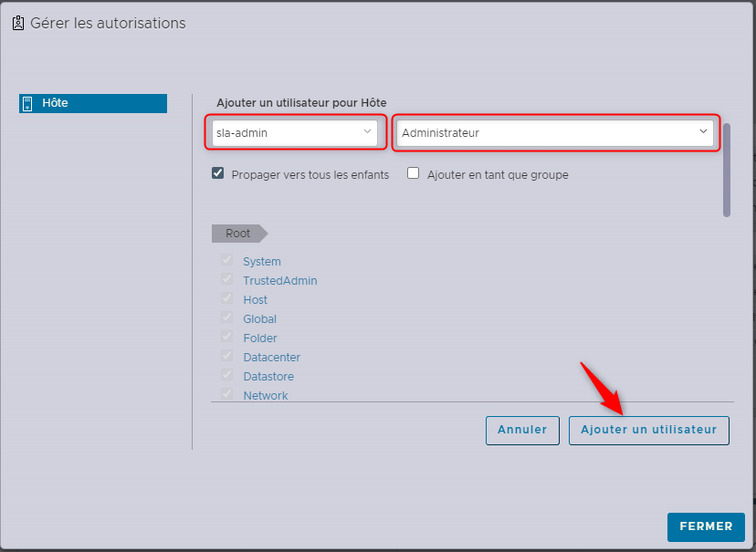Click the Ajouter un utilisateur button
Screen dimensions: 756x552
click(648, 430)
